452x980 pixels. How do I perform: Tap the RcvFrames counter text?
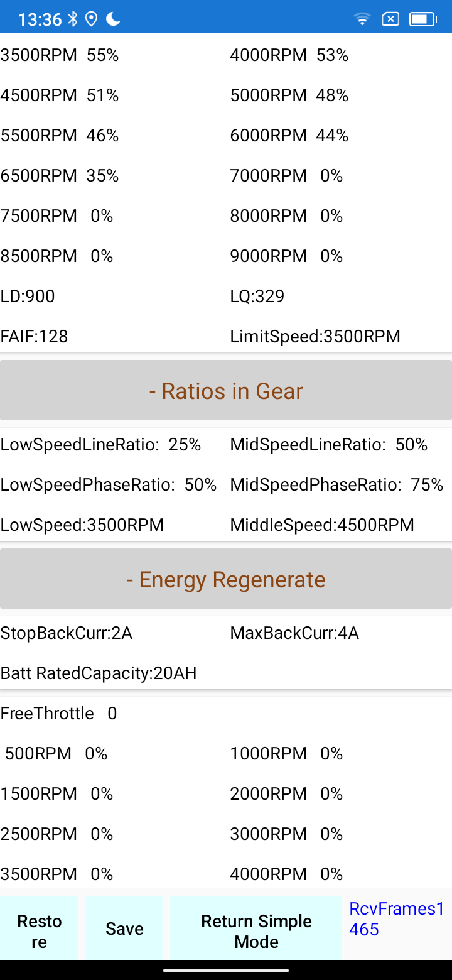tap(397, 918)
